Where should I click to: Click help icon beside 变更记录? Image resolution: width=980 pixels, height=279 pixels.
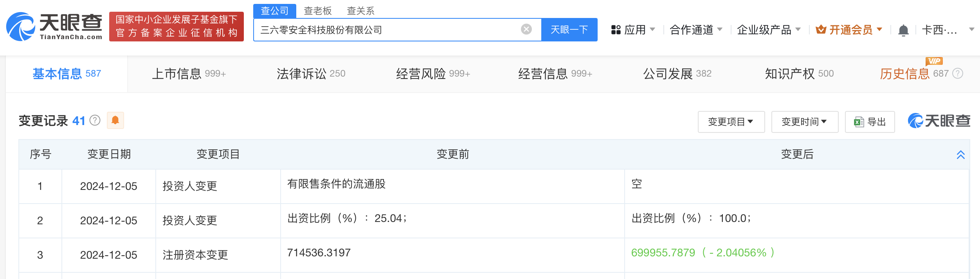point(95,120)
